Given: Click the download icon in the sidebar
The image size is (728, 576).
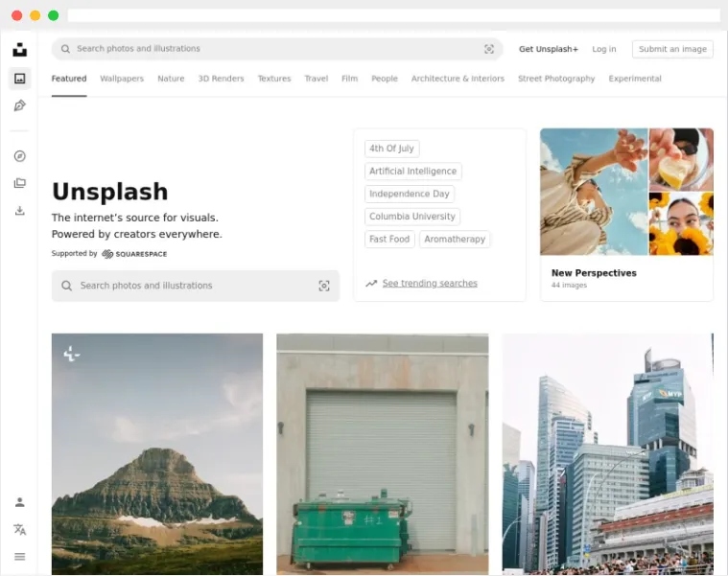Looking at the screenshot, I should tap(19, 211).
